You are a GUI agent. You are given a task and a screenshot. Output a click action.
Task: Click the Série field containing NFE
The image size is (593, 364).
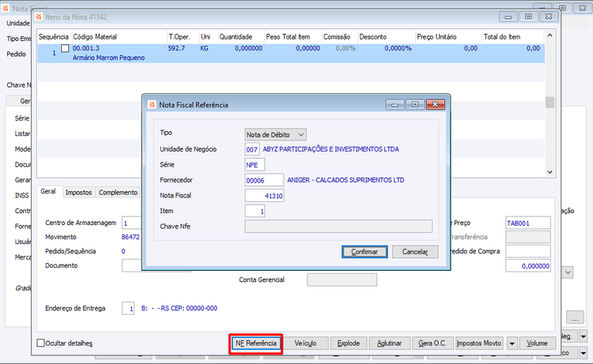point(255,165)
